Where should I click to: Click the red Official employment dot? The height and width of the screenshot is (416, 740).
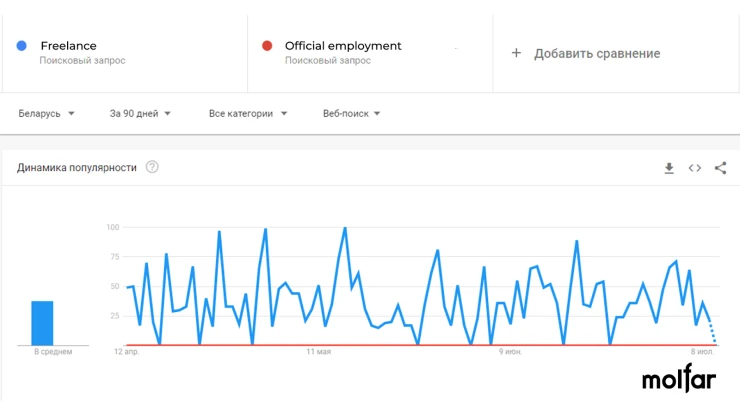tap(267, 46)
